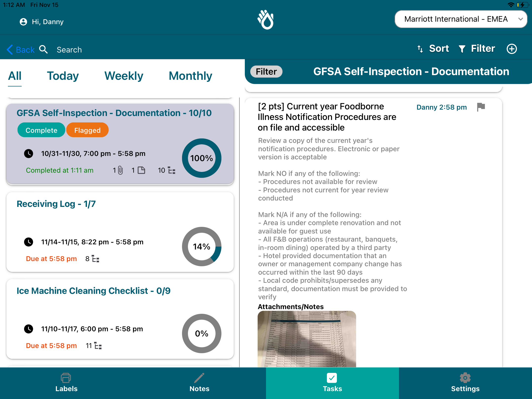Click the subtask tree icon on Receiving Log
This screenshot has width=532, height=399.
95,259
